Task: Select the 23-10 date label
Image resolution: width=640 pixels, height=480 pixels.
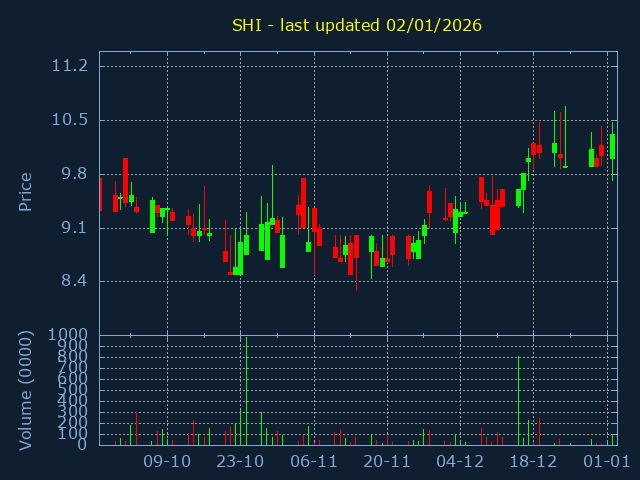Action: (x=240, y=462)
